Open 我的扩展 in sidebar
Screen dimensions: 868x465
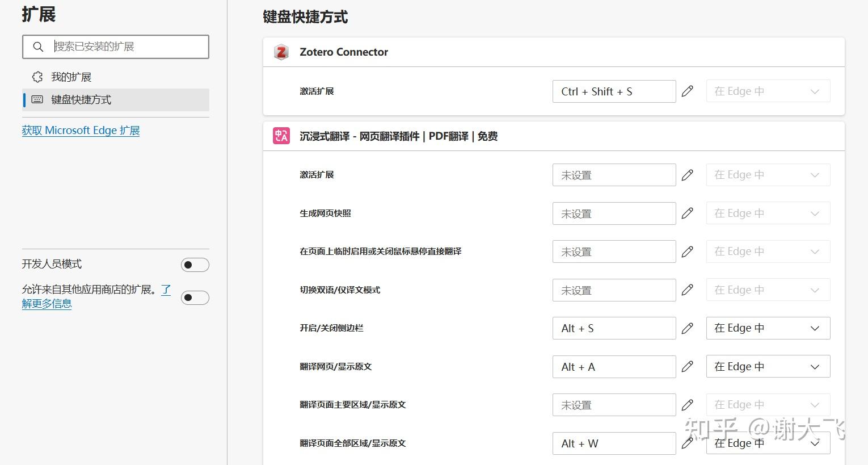point(71,77)
